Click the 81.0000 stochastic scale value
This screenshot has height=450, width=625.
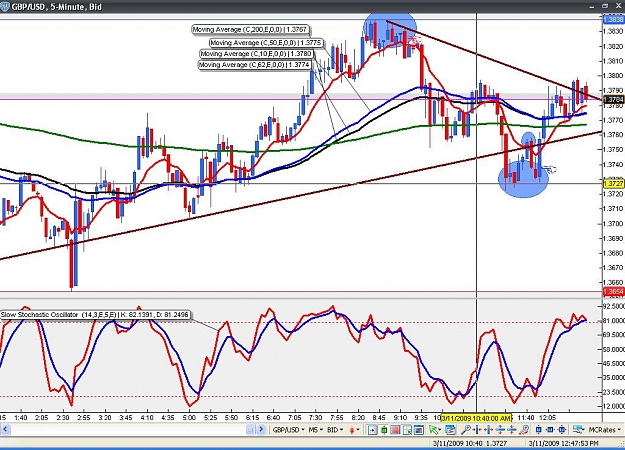point(614,320)
